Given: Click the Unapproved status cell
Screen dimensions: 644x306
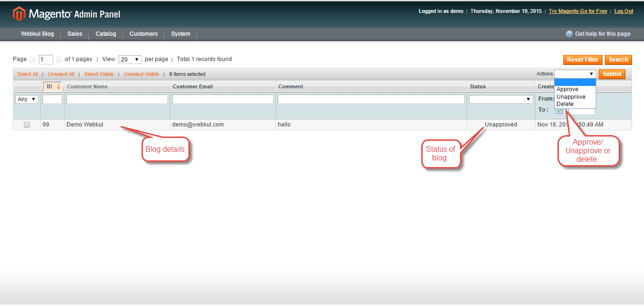Looking at the screenshot, I should pyautogui.click(x=501, y=125).
